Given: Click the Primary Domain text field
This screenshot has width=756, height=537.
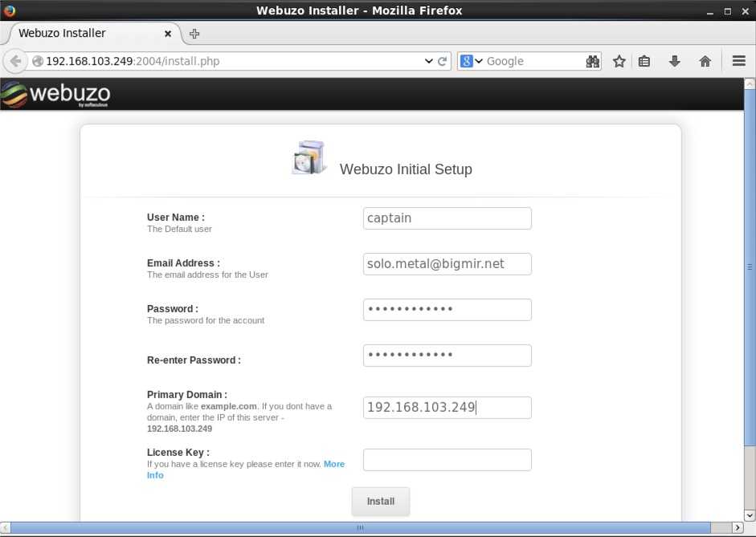Looking at the screenshot, I should tap(447, 408).
